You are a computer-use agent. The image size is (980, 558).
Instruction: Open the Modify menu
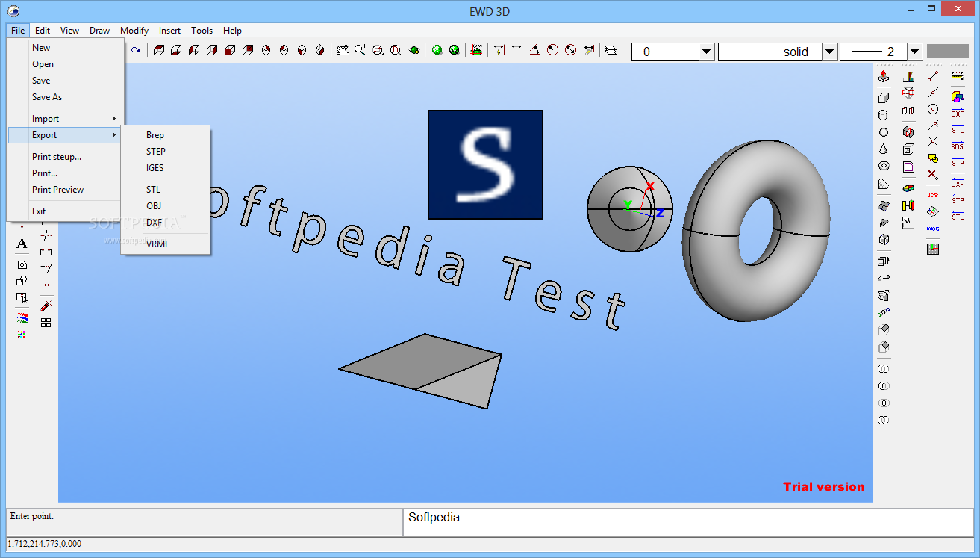134,31
